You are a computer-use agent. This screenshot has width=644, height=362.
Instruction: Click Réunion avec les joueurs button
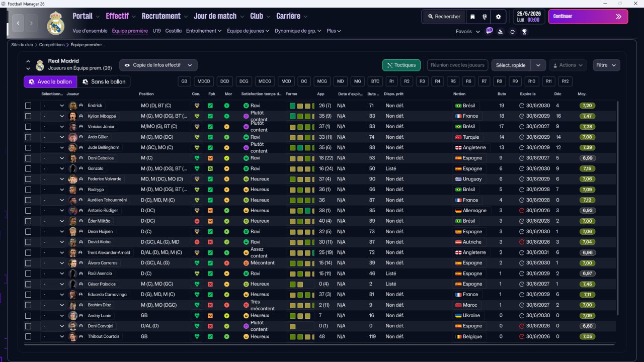coord(458,65)
